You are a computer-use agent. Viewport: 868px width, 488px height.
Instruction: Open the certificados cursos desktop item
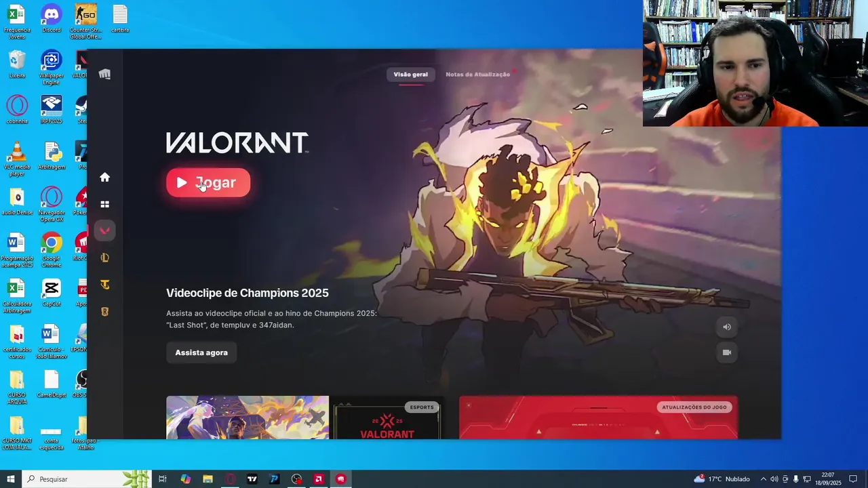(17, 342)
